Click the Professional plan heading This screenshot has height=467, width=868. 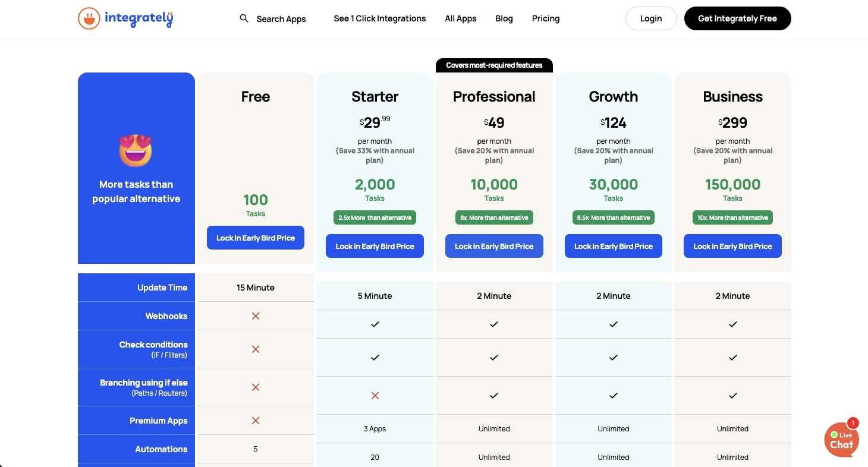tap(494, 96)
